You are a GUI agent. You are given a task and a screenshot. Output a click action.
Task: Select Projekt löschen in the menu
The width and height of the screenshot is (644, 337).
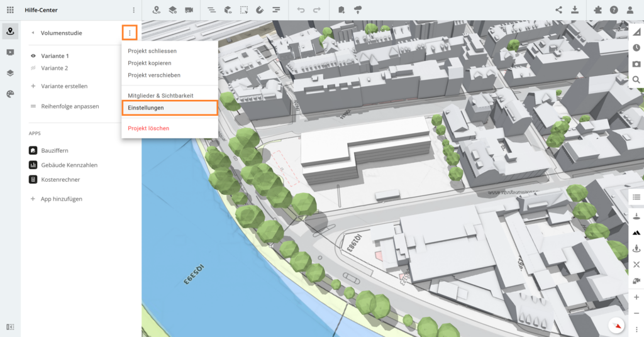pos(148,128)
